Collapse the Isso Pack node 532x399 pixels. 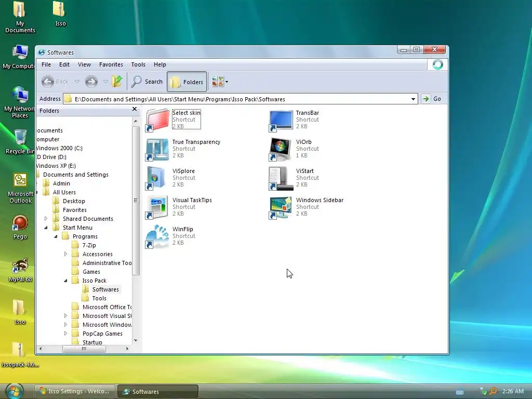pyautogui.click(x=65, y=281)
